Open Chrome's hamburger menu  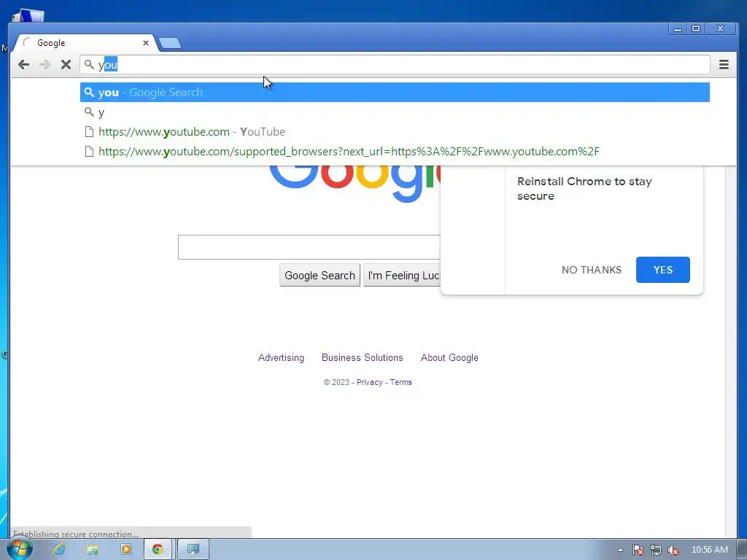pyautogui.click(x=724, y=64)
